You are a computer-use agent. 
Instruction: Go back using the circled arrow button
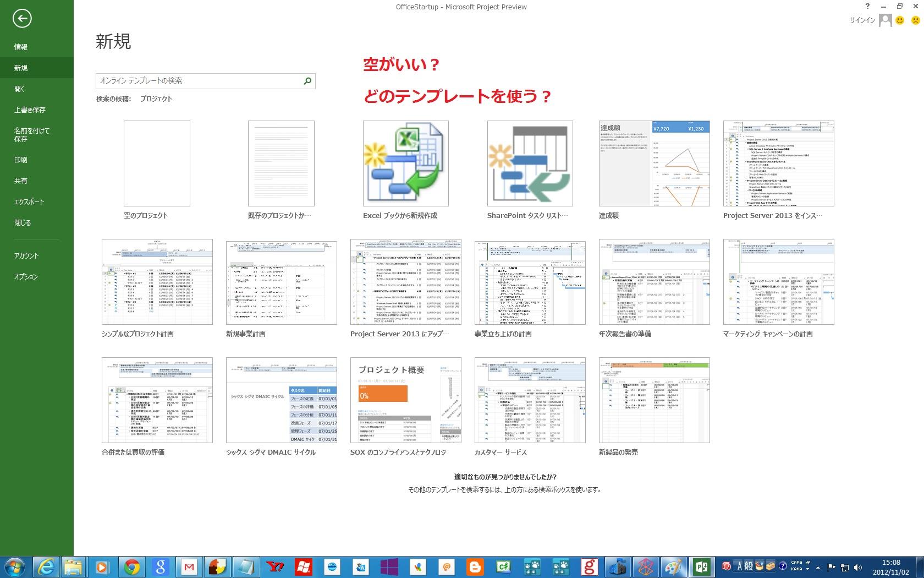pyautogui.click(x=22, y=19)
